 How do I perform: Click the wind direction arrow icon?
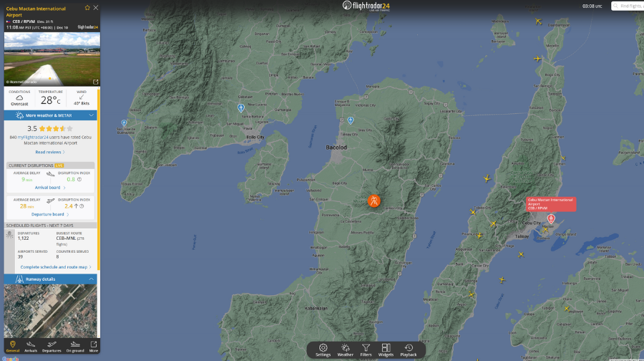[82, 97]
